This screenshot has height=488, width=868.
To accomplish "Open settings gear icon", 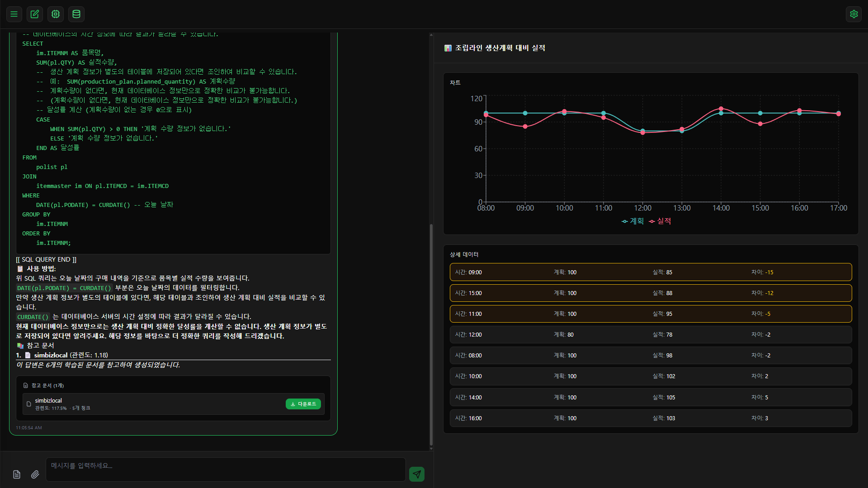I will [854, 14].
